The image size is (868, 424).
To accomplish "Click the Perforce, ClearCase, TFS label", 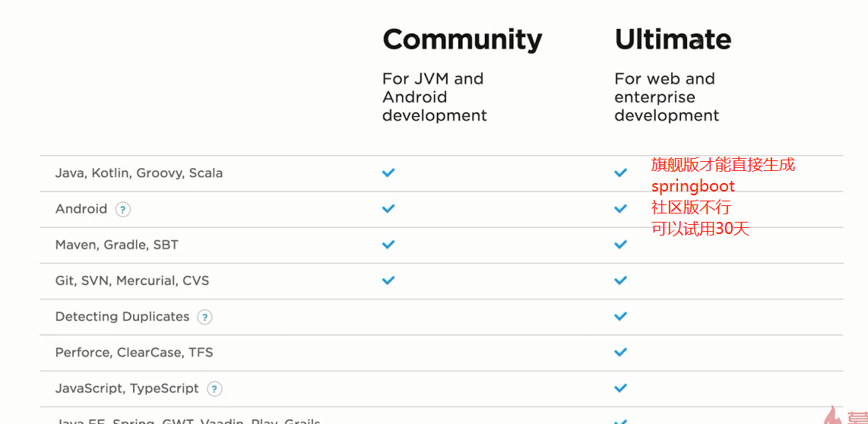I will coord(134,353).
